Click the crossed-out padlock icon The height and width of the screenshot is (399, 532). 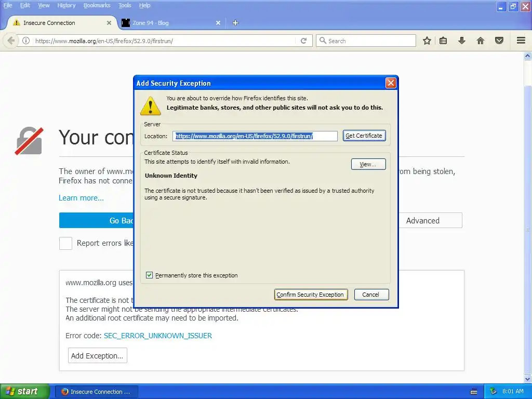[x=29, y=141]
